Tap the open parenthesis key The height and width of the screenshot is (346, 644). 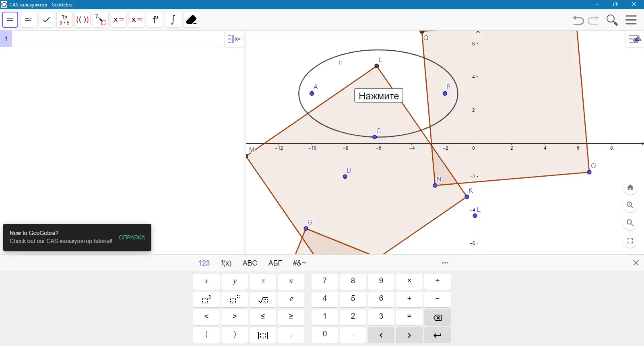(x=206, y=335)
